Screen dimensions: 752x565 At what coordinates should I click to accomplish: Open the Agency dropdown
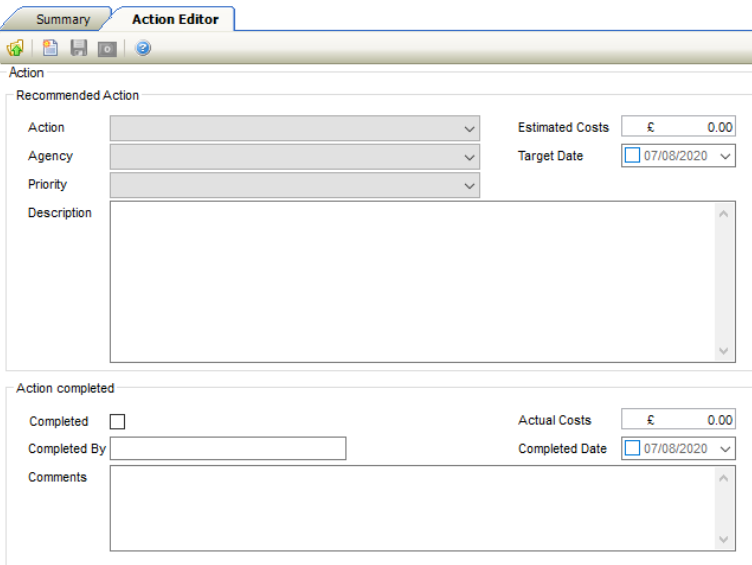469,157
